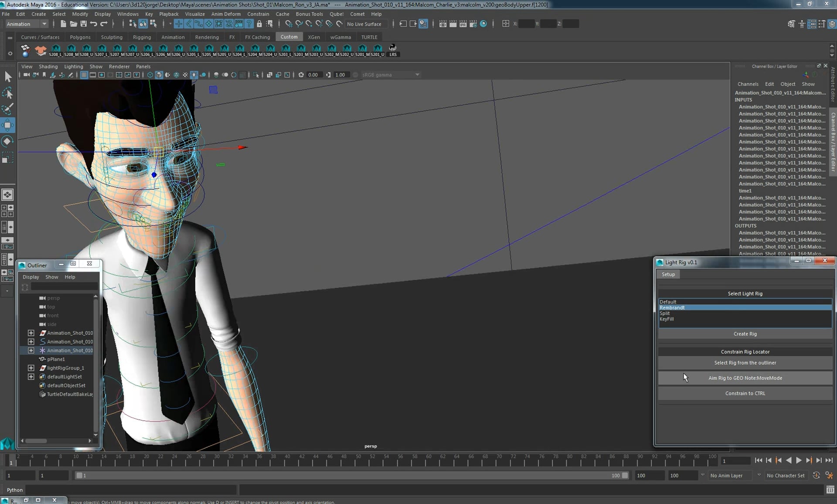The height and width of the screenshot is (504, 837).
Task: Toggle the lock selection icon on status line
Action: coord(260,24)
